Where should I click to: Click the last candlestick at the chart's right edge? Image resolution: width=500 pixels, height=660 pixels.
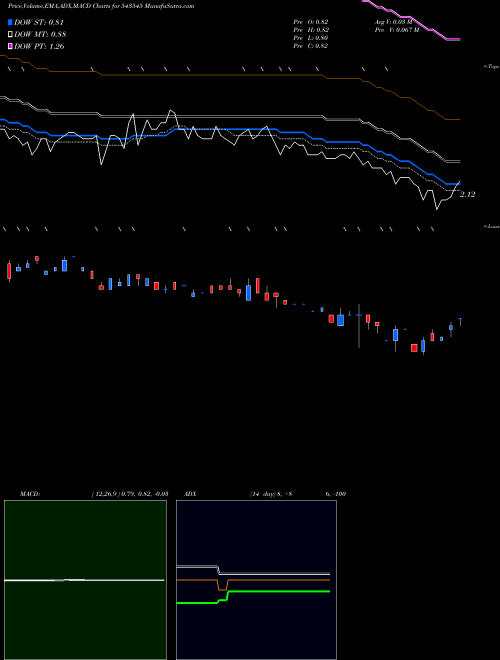460,322
